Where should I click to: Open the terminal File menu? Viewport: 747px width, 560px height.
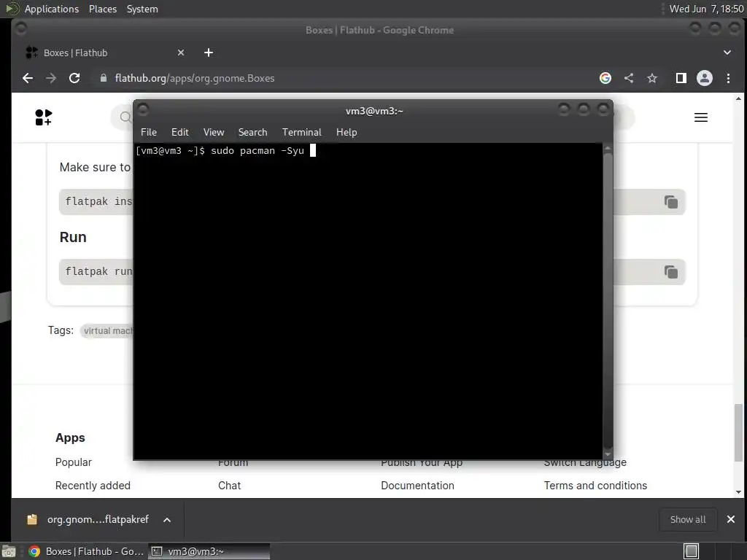point(149,133)
